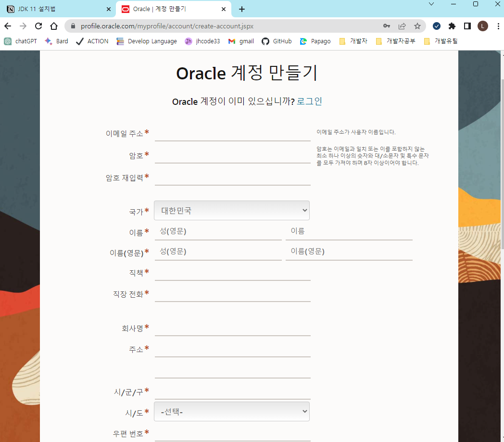The height and width of the screenshot is (442, 504).
Task: Open ACTION bookmark
Action: 92,41
